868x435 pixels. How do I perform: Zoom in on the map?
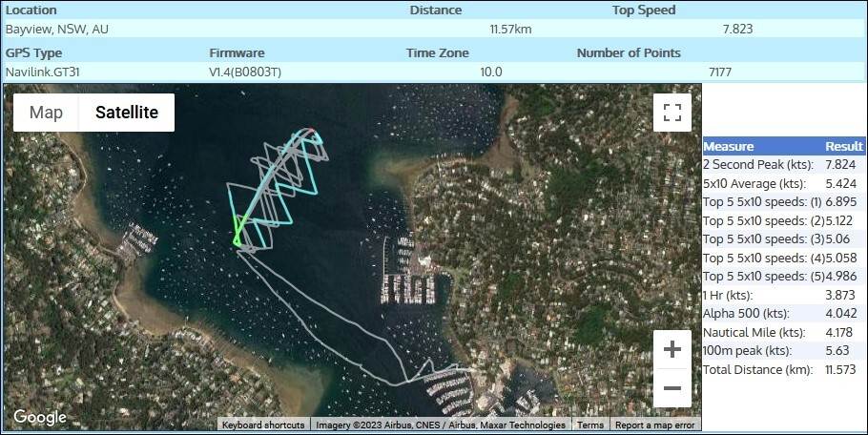[672, 349]
